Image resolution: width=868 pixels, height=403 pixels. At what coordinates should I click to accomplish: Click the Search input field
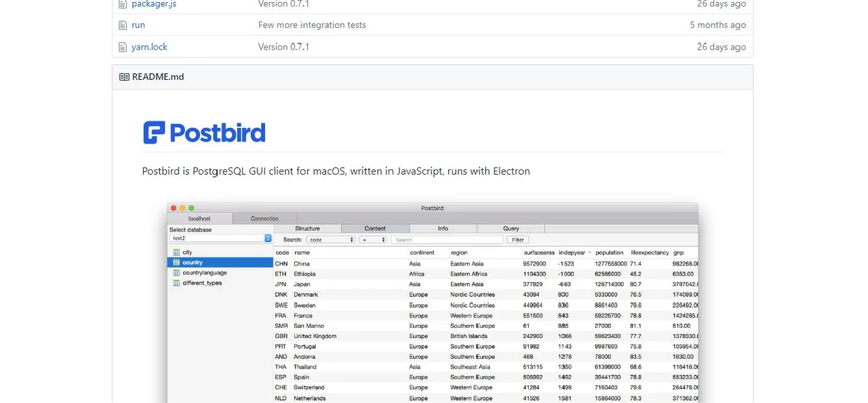pos(447,240)
